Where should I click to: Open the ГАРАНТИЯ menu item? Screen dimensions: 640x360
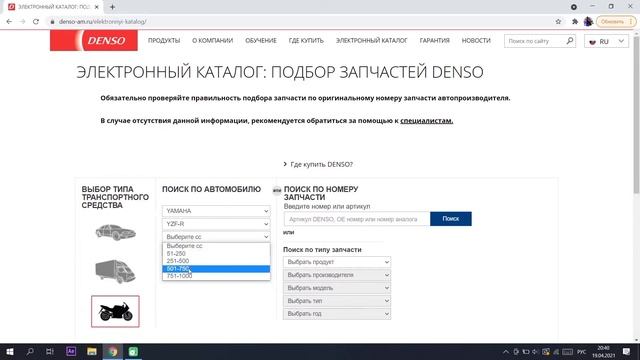pos(435,40)
